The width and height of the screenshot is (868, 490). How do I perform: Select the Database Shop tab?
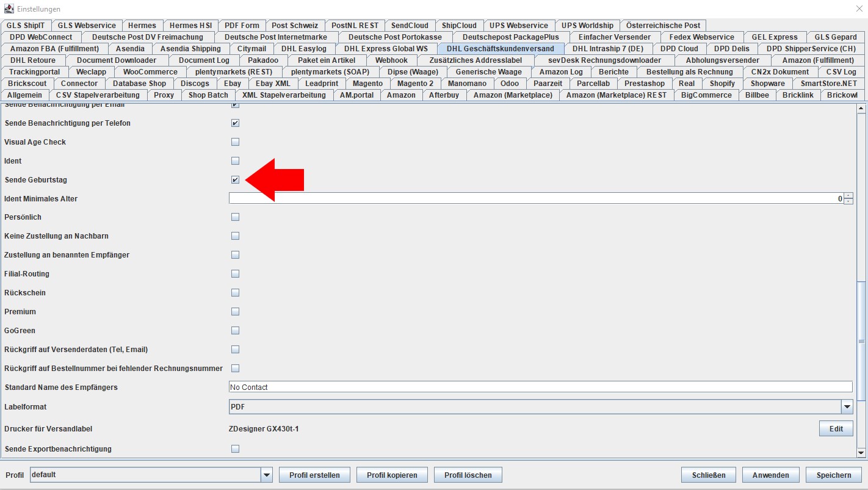point(139,84)
